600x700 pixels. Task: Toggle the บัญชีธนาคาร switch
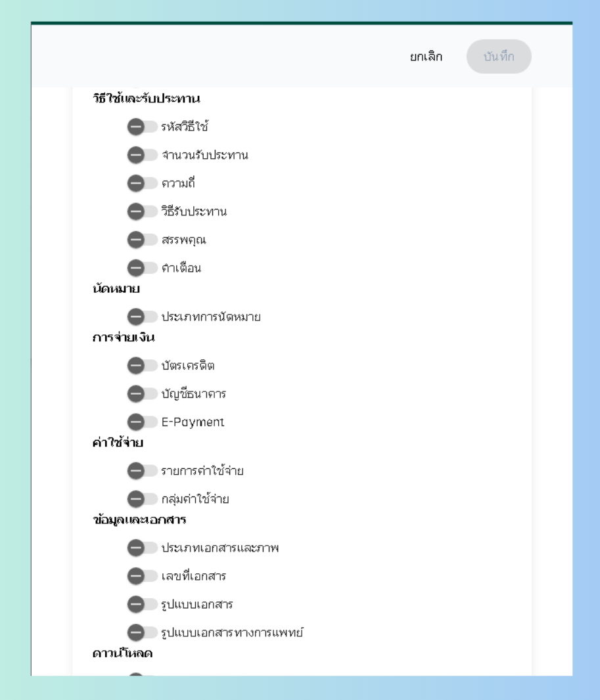tap(143, 394)
